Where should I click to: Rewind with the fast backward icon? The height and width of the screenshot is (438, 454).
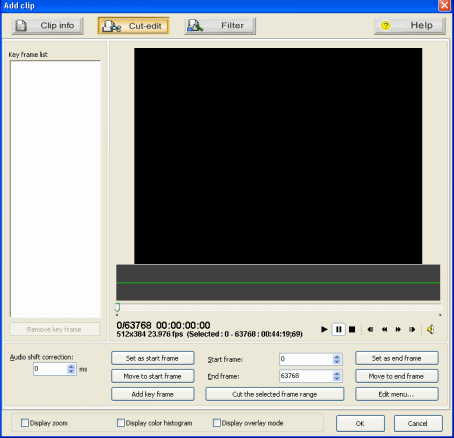[x=384, y=329]
